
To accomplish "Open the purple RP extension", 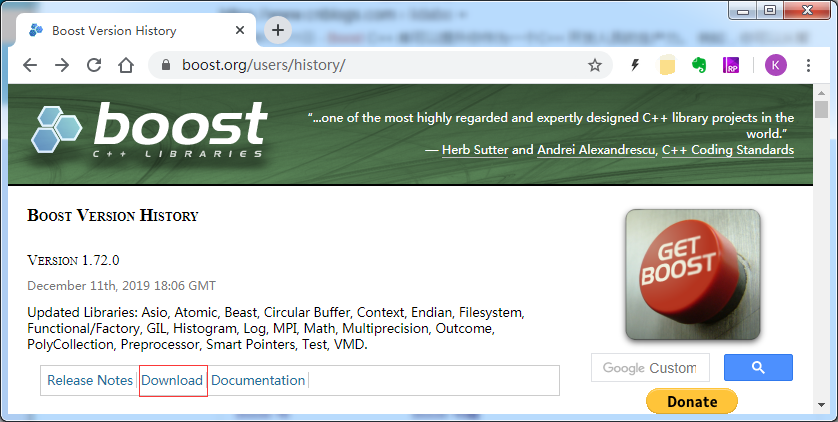I will 731,65.
